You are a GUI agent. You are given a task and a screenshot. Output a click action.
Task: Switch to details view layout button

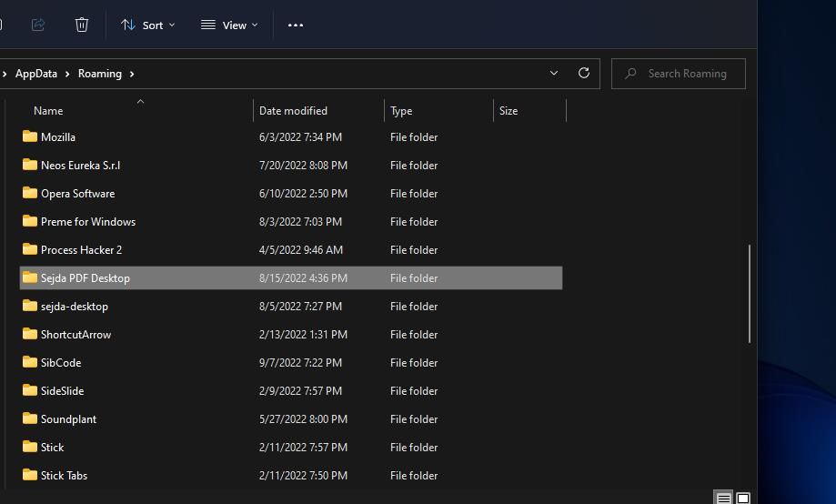tap(723, 498)
